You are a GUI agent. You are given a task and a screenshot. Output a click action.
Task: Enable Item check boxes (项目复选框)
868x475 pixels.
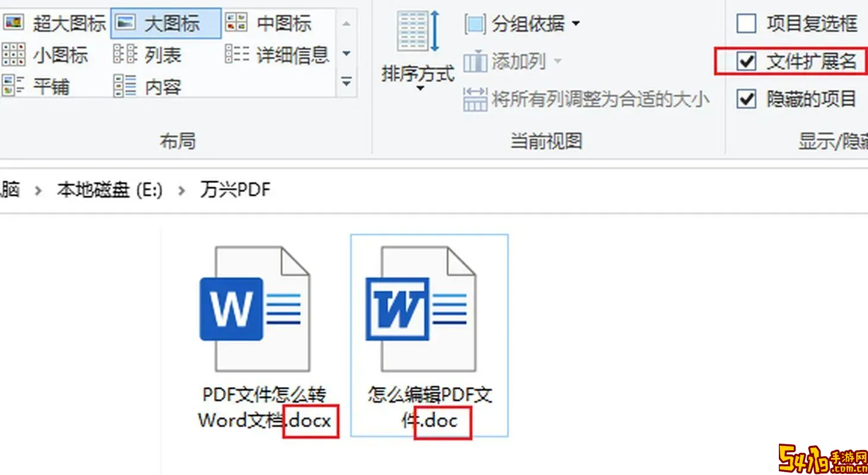coord(746,24)
